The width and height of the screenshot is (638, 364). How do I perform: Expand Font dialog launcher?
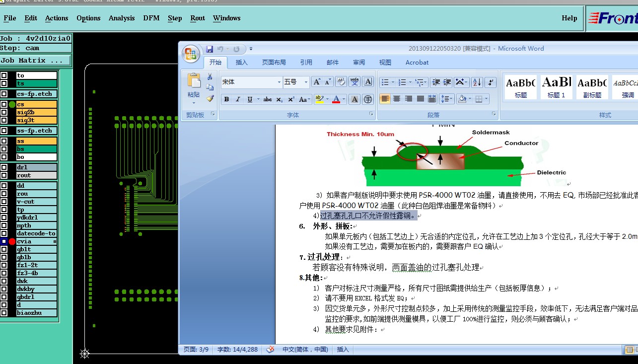click(x=371, y=114)
